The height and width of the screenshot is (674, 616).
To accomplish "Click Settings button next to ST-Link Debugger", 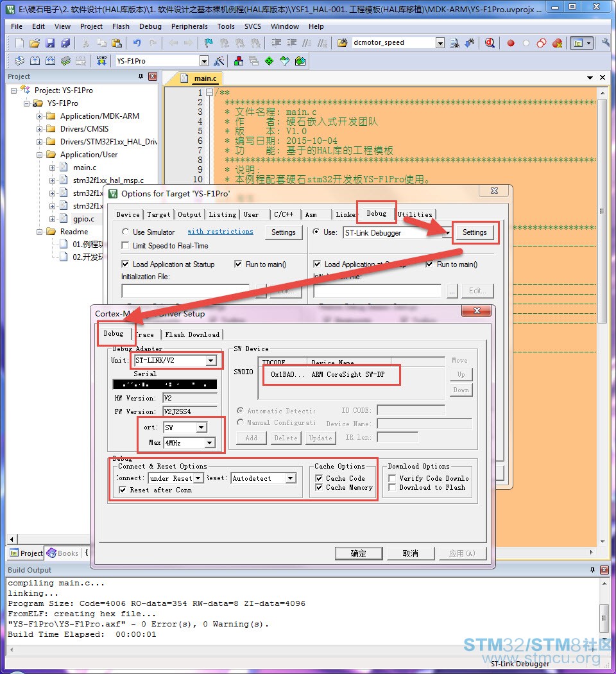I will coord(475,232).
